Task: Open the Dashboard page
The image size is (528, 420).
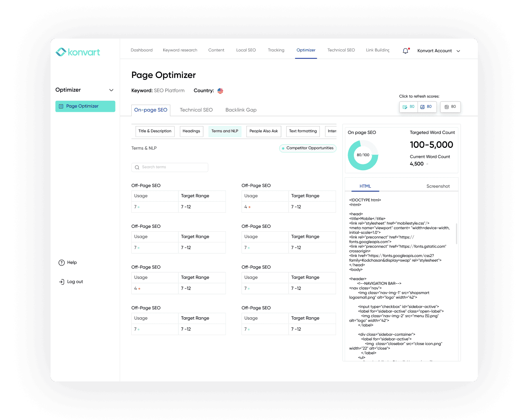Action: 141,50
